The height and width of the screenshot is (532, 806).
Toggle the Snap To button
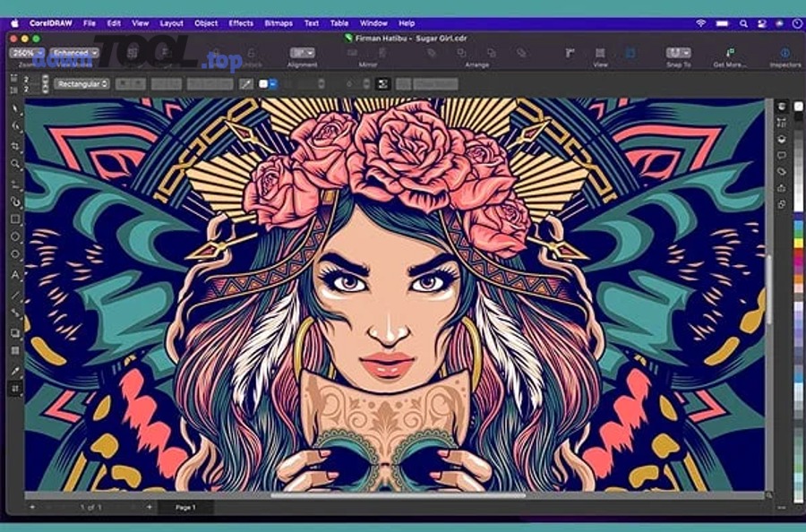tap(678, 54)
